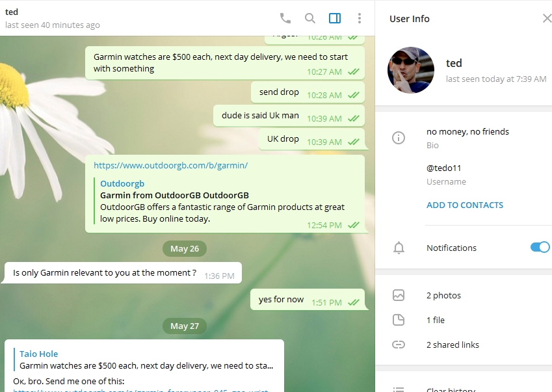The image size is (552, 392).
Task: Click 'last seen 40 minutes ago' status
Action: [53, 25]
